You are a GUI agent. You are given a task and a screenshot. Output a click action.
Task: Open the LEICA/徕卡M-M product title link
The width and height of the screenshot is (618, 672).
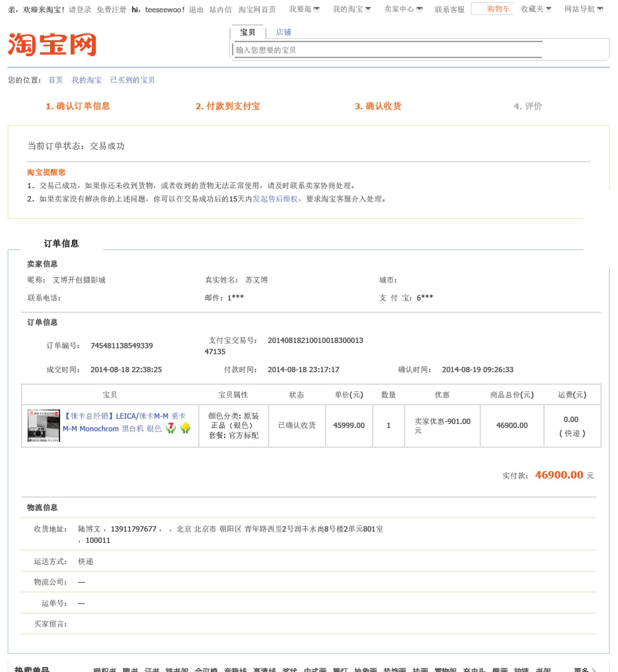click(x=124, y=422)
